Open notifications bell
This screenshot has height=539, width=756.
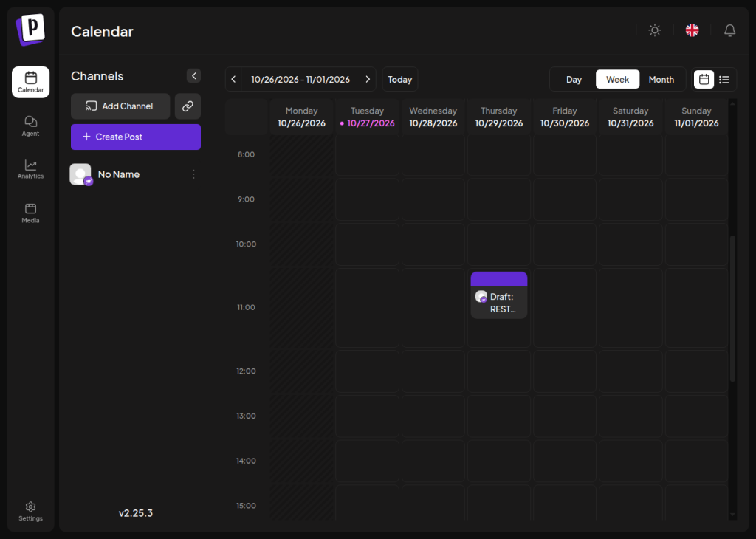coord(730,30)
